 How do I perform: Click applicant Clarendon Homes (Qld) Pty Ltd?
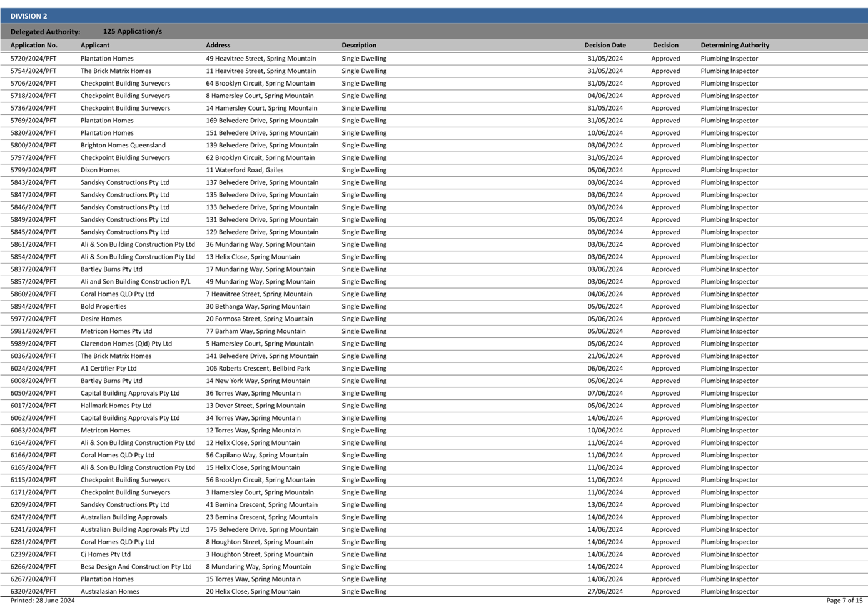pos(126,344)
